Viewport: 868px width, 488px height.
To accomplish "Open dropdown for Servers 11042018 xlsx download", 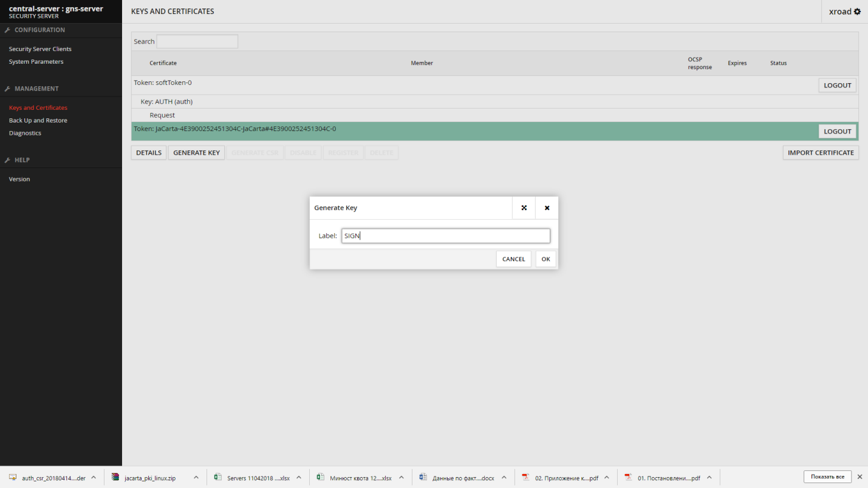I will click(299, 478).
